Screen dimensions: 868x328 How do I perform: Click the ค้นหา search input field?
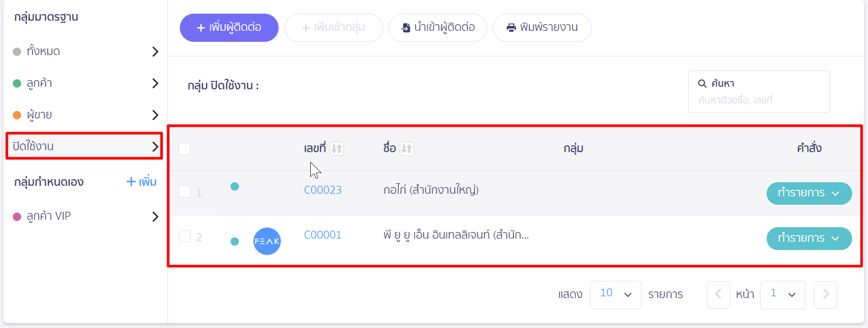[x=759, y=92]
